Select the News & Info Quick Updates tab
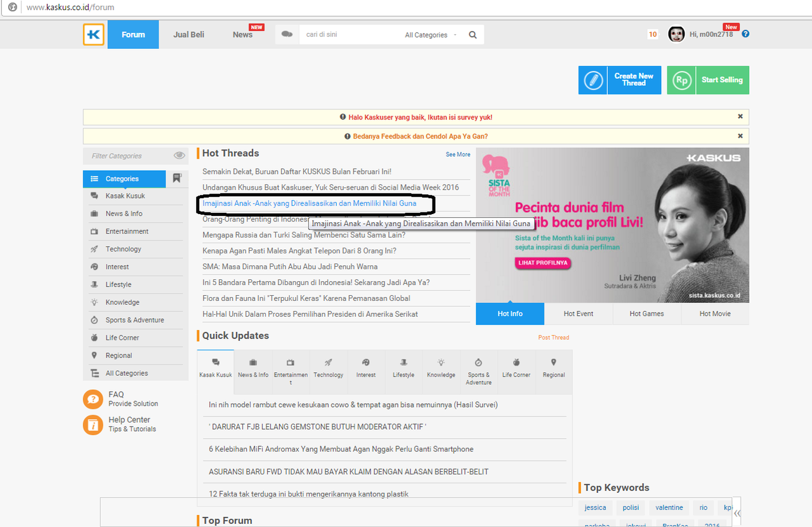Image resolution: width=812 pixels, height=527 pixels. coord(253,372)
